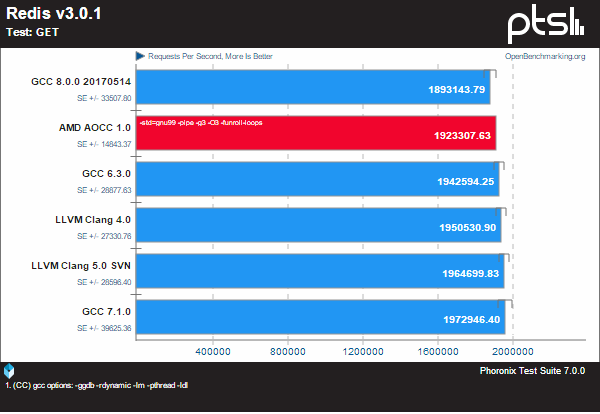Click the Test: GET subtitle

pyautogui.click(x=33, y=32)
